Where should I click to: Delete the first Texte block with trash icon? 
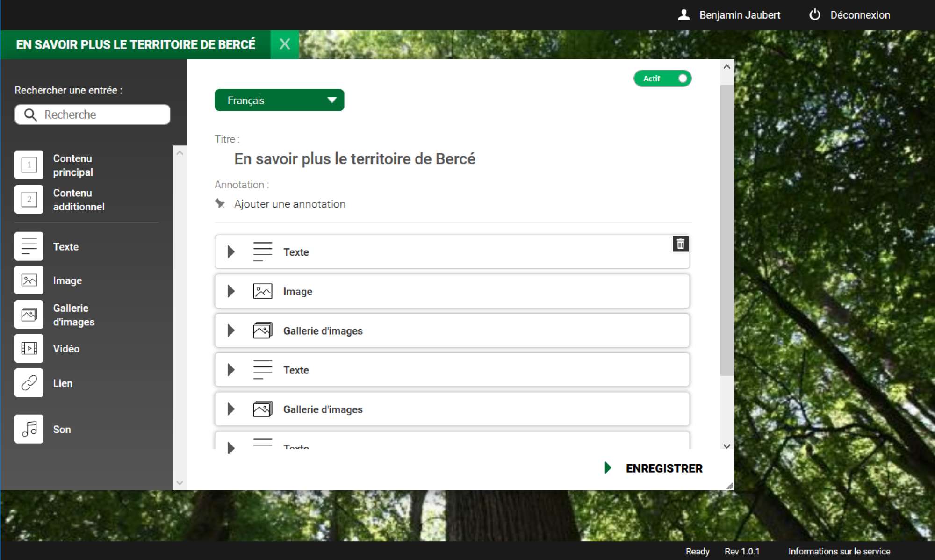click(x=680, y=244)
